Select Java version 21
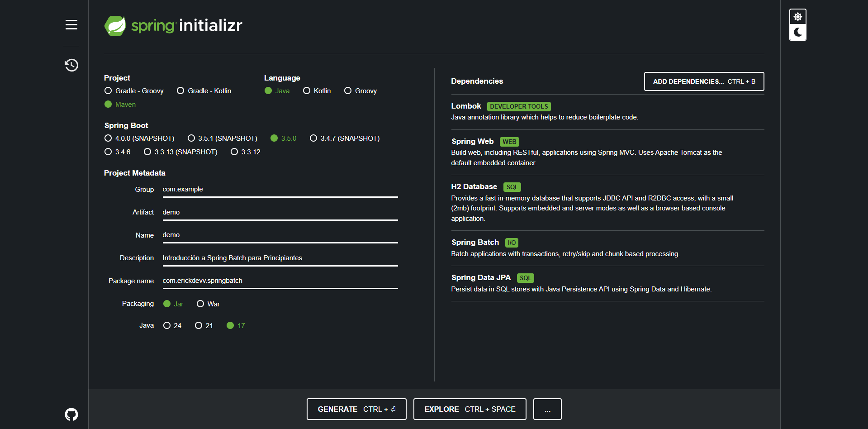Viewport: 868px width, 429px height. point(204,326)
